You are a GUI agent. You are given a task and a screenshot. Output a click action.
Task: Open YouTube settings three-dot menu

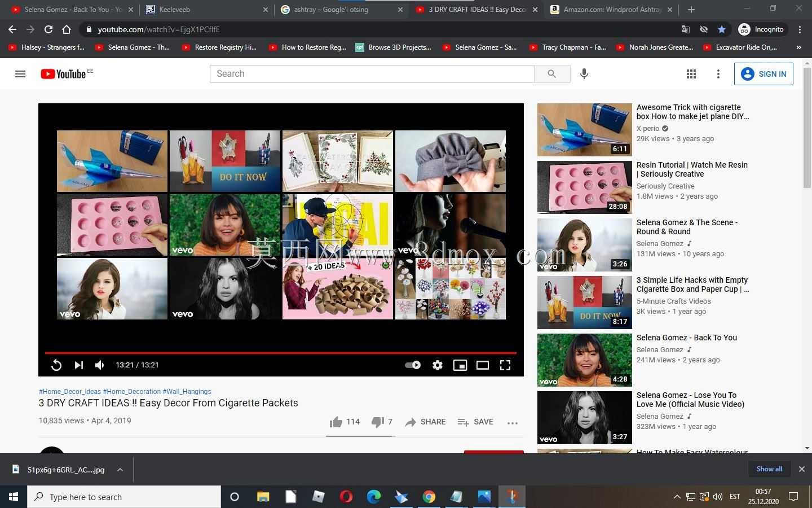coord(718,74)
